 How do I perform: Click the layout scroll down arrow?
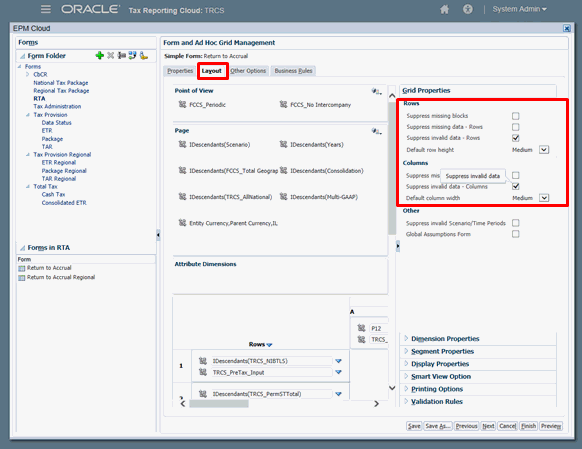pos(392,388)
